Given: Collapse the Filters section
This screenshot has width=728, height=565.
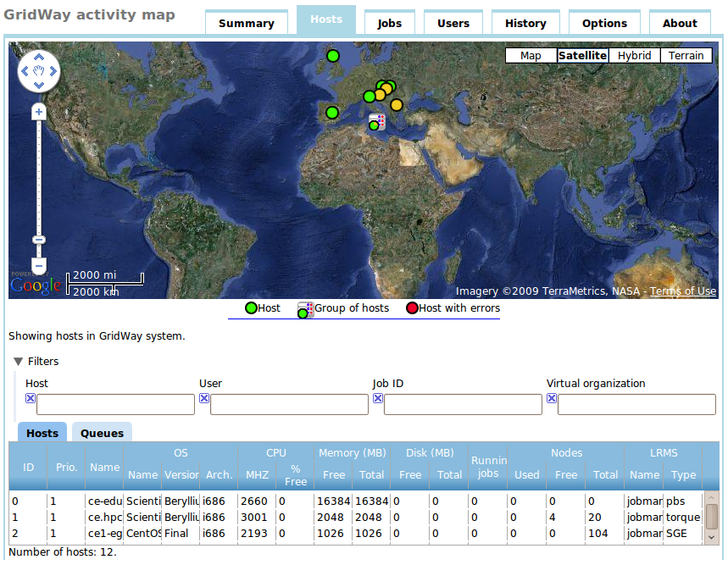Looking at the screenshot, I should [19, 362].
